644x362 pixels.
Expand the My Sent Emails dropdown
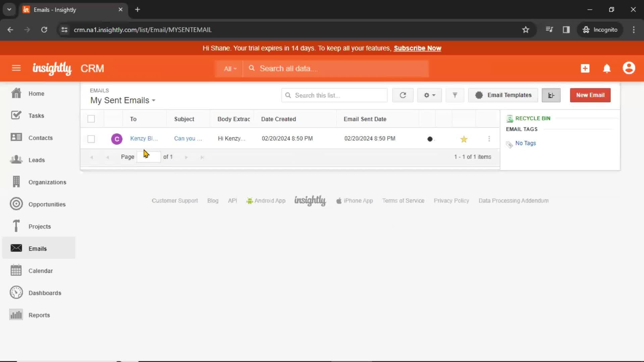(153, 100)
